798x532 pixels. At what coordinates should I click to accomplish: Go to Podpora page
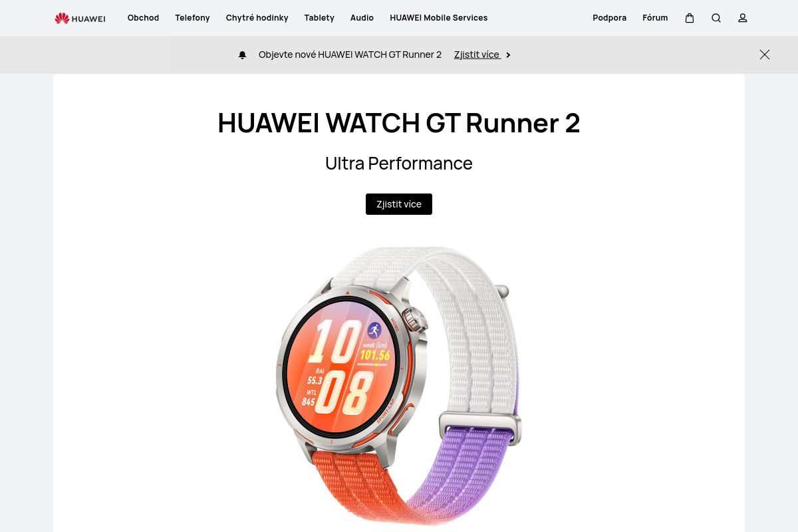610,18
